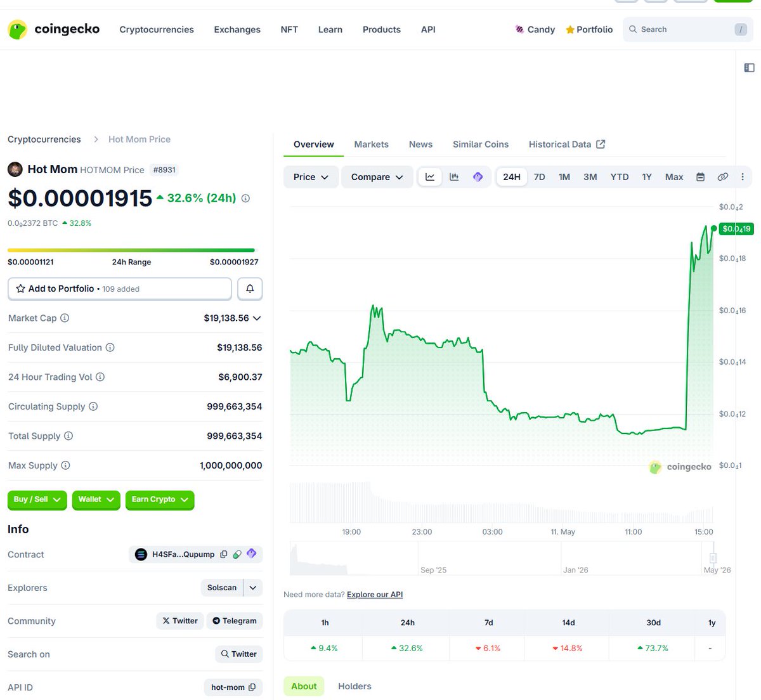Screen dimensions: 761x700
Task: Select the 7D time range
Action: click(x=540, y=177)
